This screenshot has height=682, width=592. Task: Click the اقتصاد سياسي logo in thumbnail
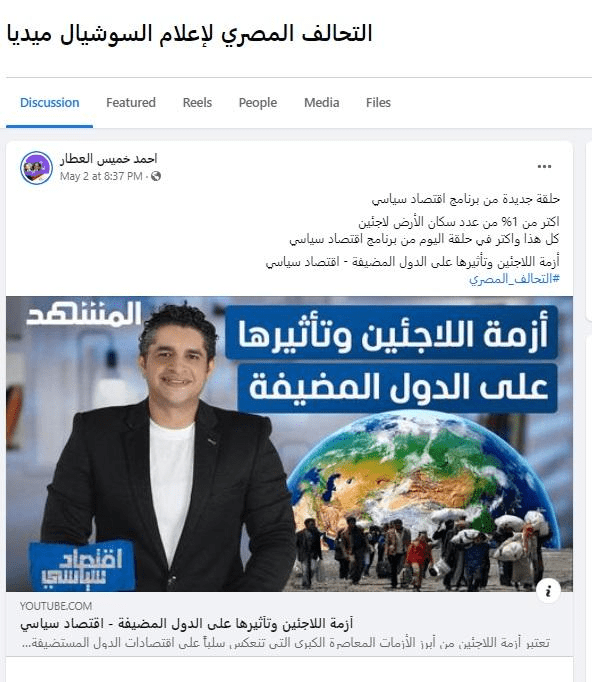click(x=82, y=565)
